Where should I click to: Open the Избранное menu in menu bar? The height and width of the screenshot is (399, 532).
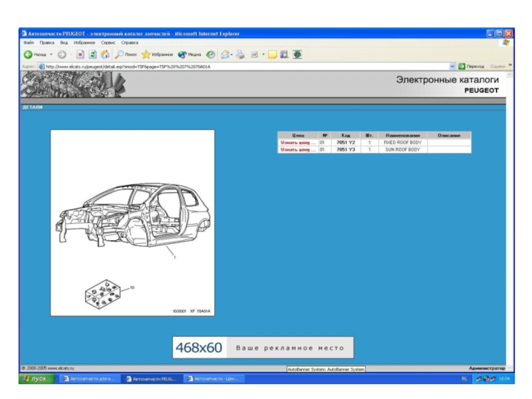(x=84, y=43)
